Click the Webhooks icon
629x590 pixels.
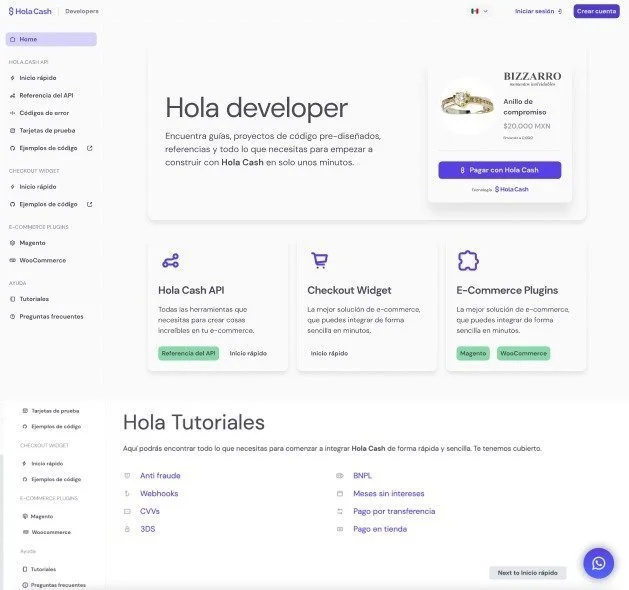[x=127, y=493]
